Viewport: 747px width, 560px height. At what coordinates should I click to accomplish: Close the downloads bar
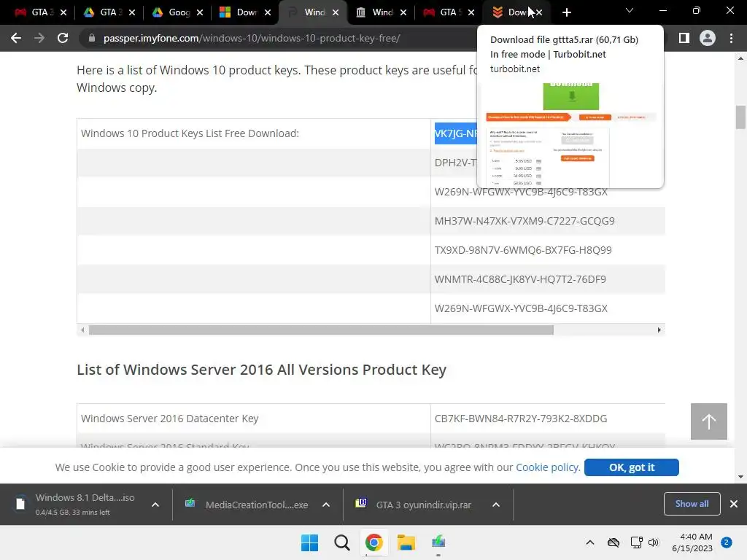(x=734, y=504)
